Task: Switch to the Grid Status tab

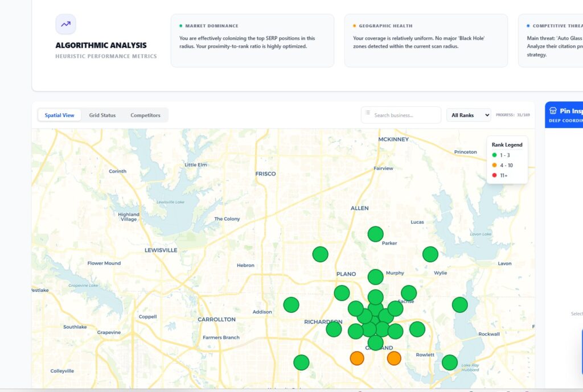Action: point(102,115)
